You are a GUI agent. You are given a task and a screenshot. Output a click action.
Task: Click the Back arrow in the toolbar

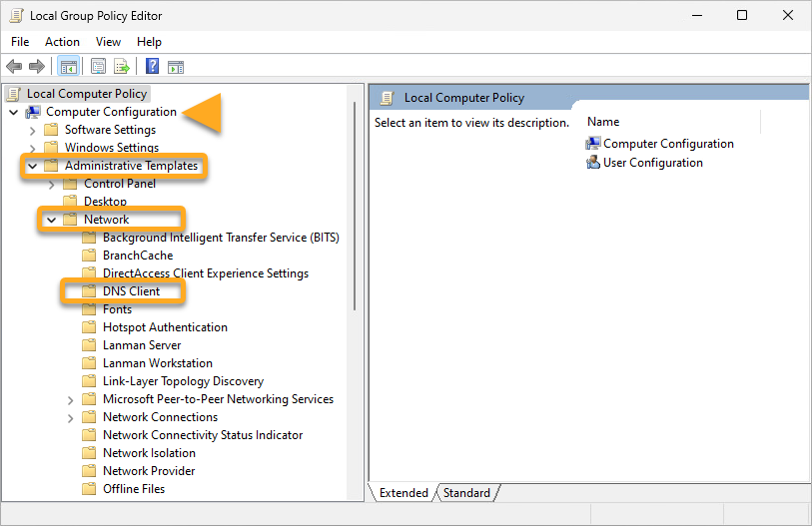[14, 67]
